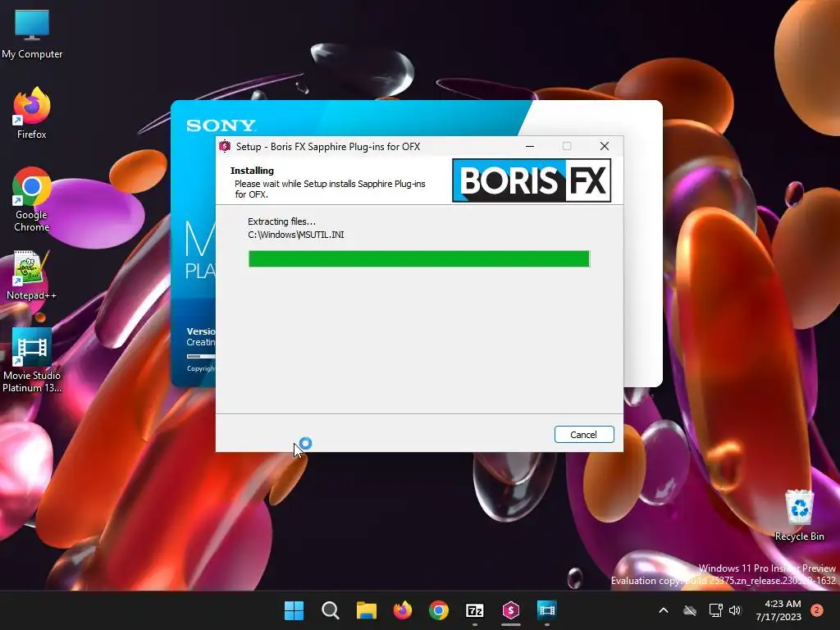Viewport: 840px width, 630px height.
Task: Click the disabled maximize button in the Setup window
Action: click(x=567, y=146)
